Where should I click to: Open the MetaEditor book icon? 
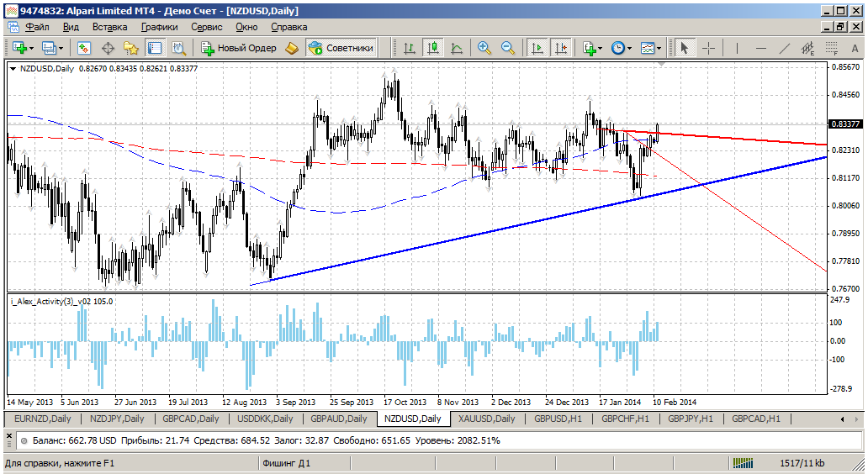click(292, 49)
